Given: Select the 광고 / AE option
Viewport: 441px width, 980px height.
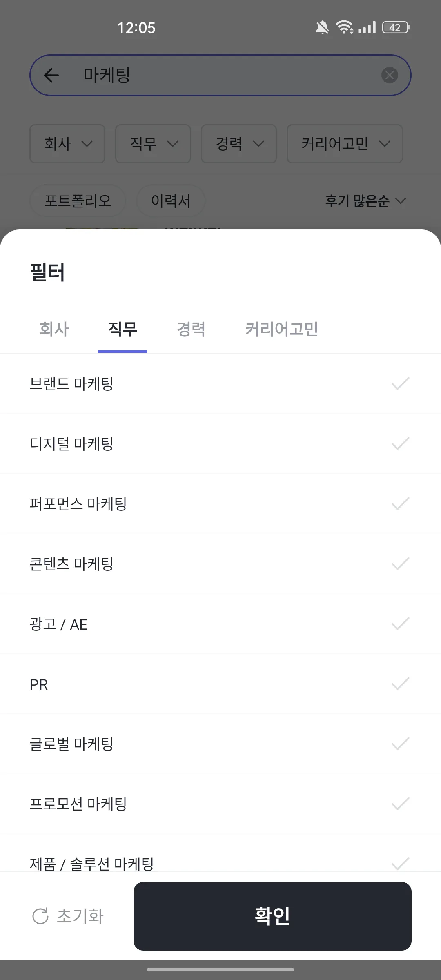Looking at the screenshot, I should (x=220, y=624).
